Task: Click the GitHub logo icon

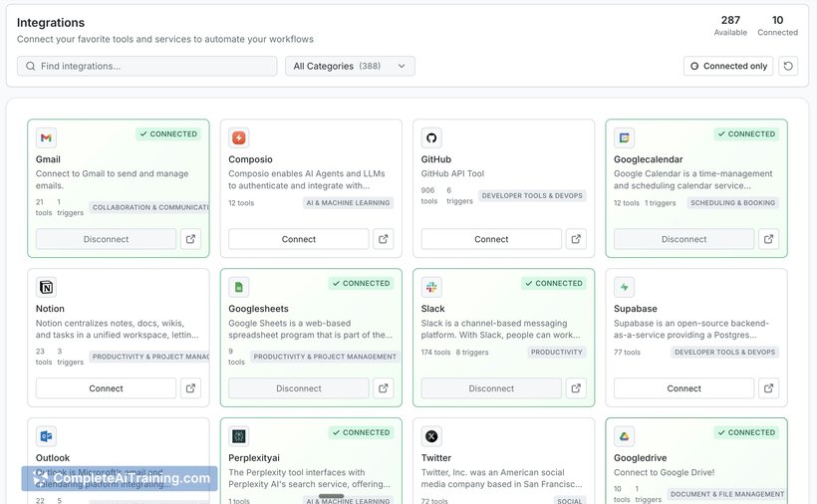Action: tap(431, 138)
